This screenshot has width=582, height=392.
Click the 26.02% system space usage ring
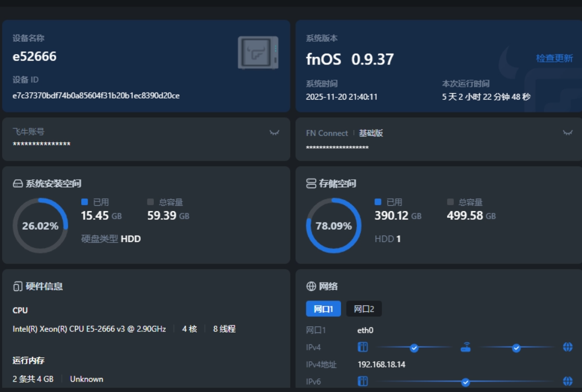pyautogui.click(x=40, y=226)
